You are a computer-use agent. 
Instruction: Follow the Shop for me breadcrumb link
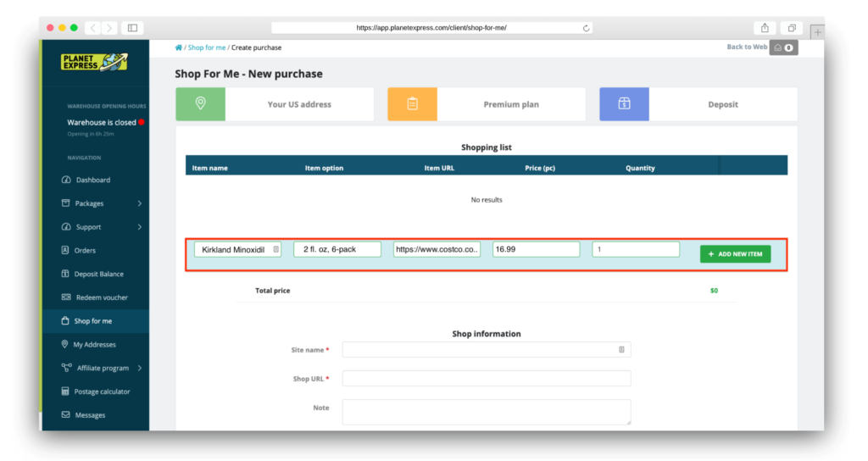pyautogui.click(x=207, y=47)
